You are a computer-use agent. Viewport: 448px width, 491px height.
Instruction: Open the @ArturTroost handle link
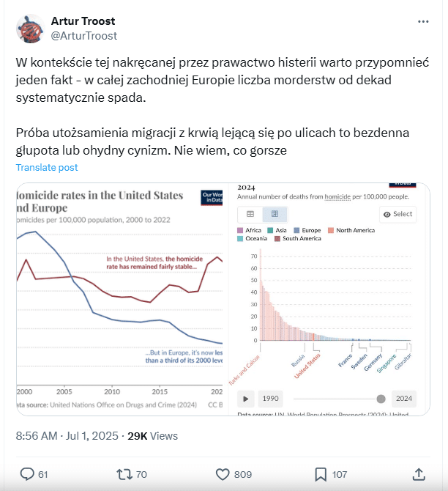(84, 35)
